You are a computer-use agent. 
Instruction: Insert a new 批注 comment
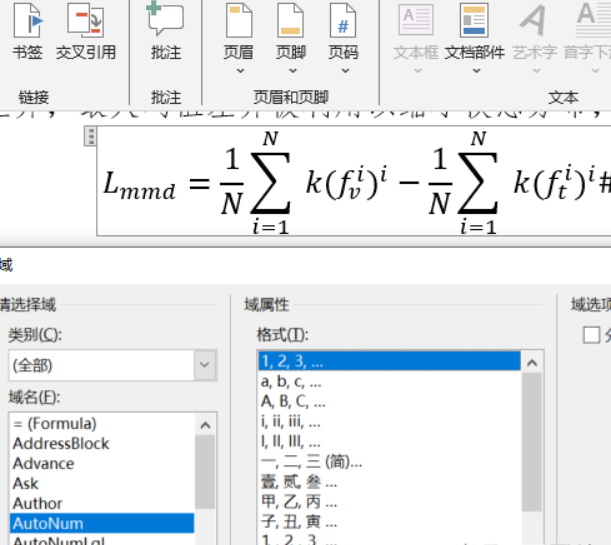(166, 31)
